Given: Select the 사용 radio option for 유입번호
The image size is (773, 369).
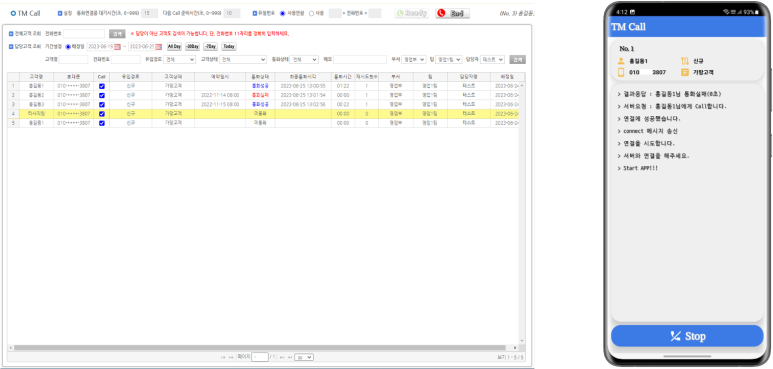Looking at the screenshot, I should tap(312, 14).
